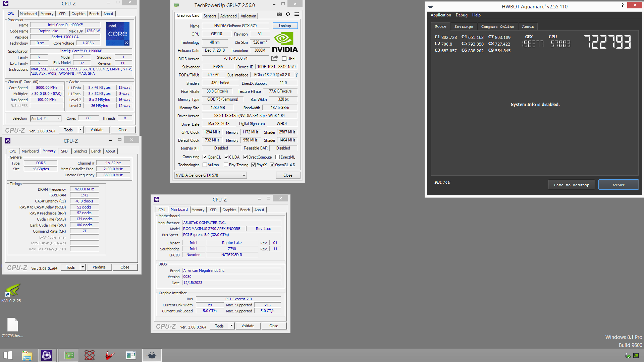The image size is (644, 362).
Task: Open the Windows Start button
Action: point(8,355)
